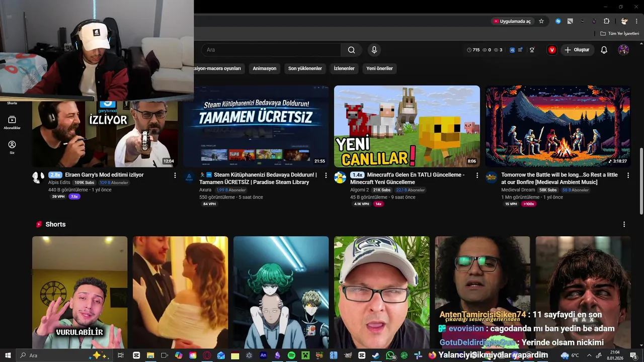Open the weather 6°C taskbar widget
The height and width of the screenshot is (362, 644).
tap(570, 355)
